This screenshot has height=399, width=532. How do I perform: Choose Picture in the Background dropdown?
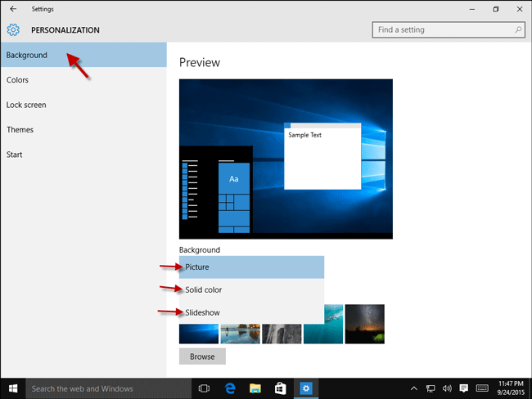(x=251, y=267)
